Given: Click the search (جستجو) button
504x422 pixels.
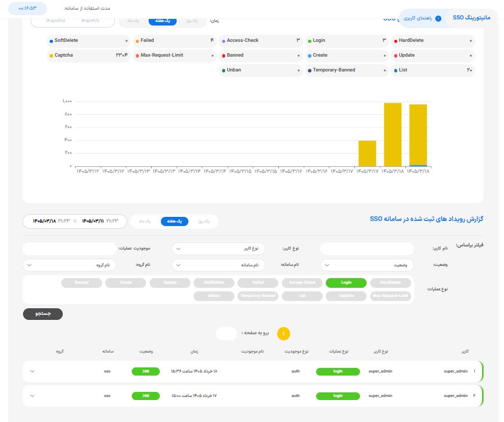Looking at the screenshot, I should pyautogui.click(x=43, y=314).
